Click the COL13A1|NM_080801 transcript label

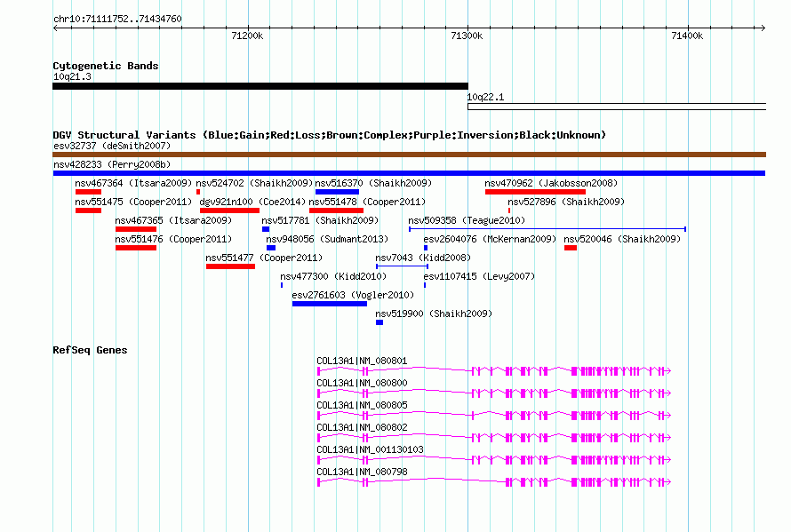pos(362,361)
